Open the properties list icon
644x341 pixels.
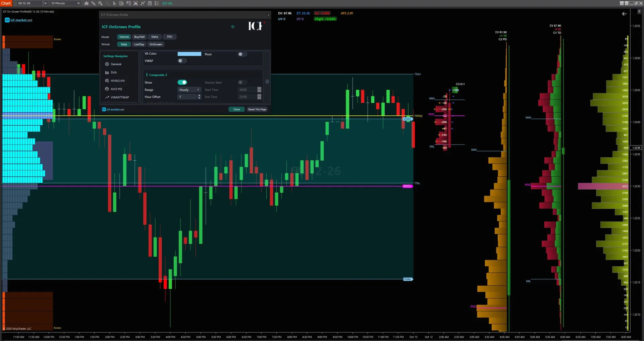point(157,3)
